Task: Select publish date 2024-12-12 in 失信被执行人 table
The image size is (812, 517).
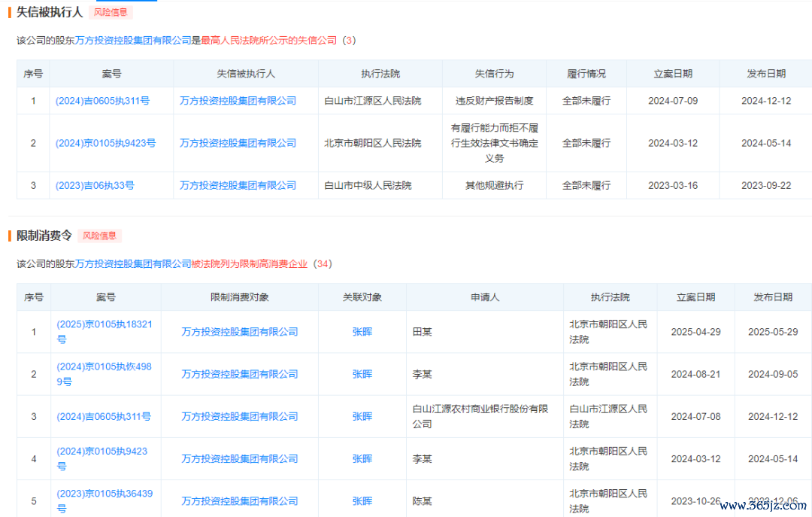Action: [x=766, y=101]
